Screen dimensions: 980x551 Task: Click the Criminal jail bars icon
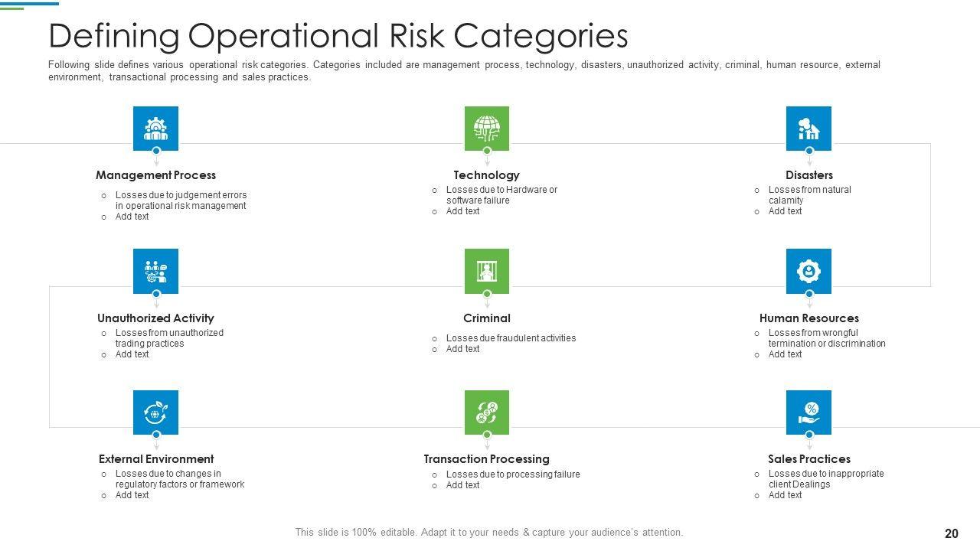click(x=486, y=271)
